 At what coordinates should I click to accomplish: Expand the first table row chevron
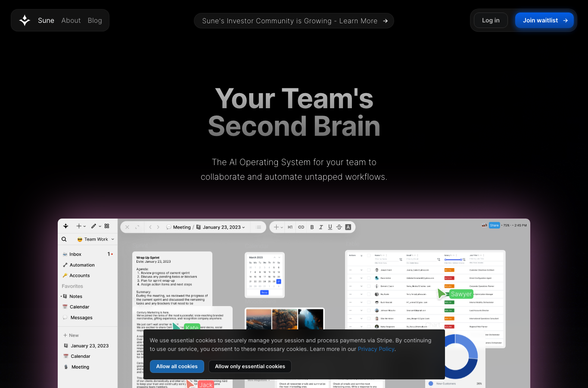[361, 270]
